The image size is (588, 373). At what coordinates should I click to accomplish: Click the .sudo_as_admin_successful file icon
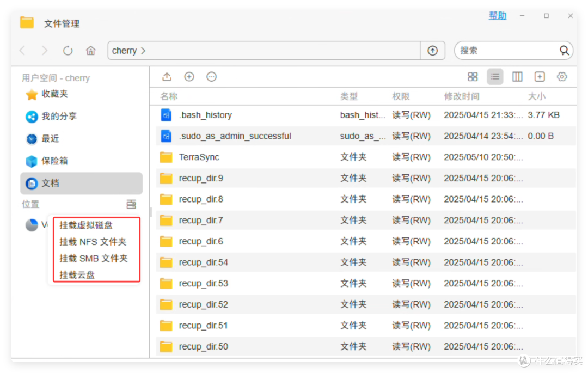(x=166, y=136)
